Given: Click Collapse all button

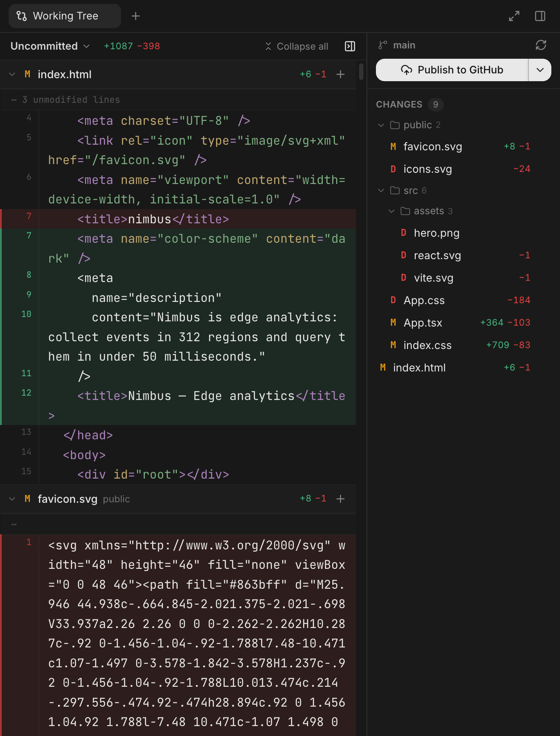Looking at the screenshot, I should (x=297, y=46).
